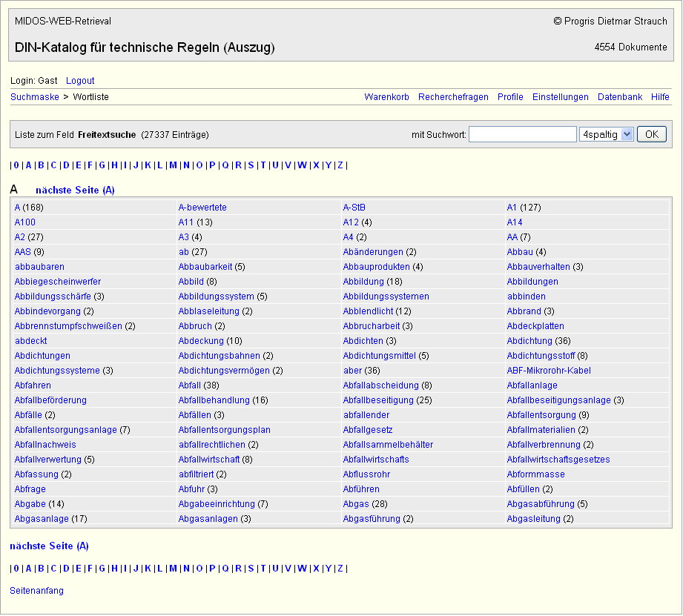
Task: Return to Suchmaske via breadcrumb
Action: 35,97
